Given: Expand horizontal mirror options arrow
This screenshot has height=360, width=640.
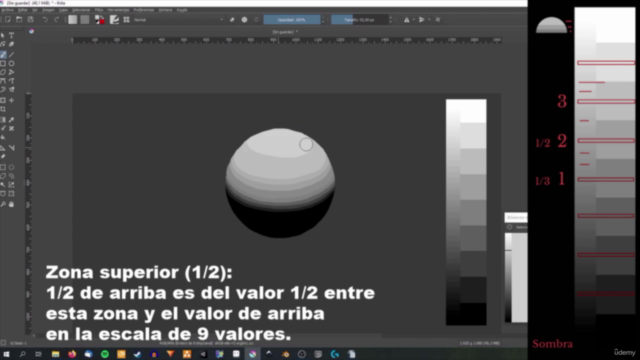Looking at the screenshot, I should [413, 20].
